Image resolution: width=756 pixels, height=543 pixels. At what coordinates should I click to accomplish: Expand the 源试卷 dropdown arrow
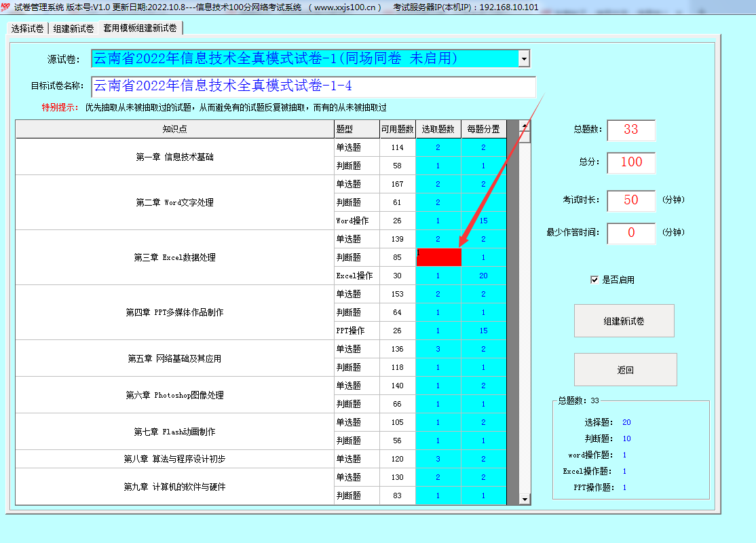coord(524,59)
